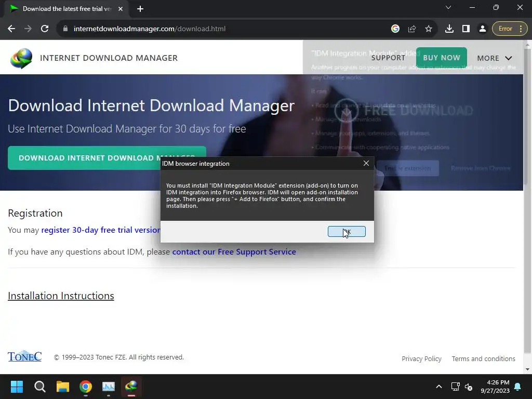Click Use Internet Download Manager for 30 days text
This screenshot has width=532, height=399.
pos(127,129)
